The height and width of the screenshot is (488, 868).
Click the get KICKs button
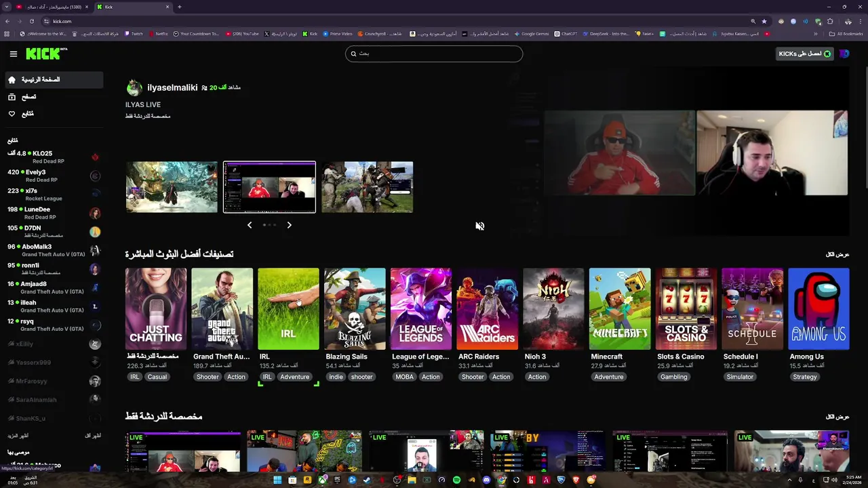coord(805,54)
